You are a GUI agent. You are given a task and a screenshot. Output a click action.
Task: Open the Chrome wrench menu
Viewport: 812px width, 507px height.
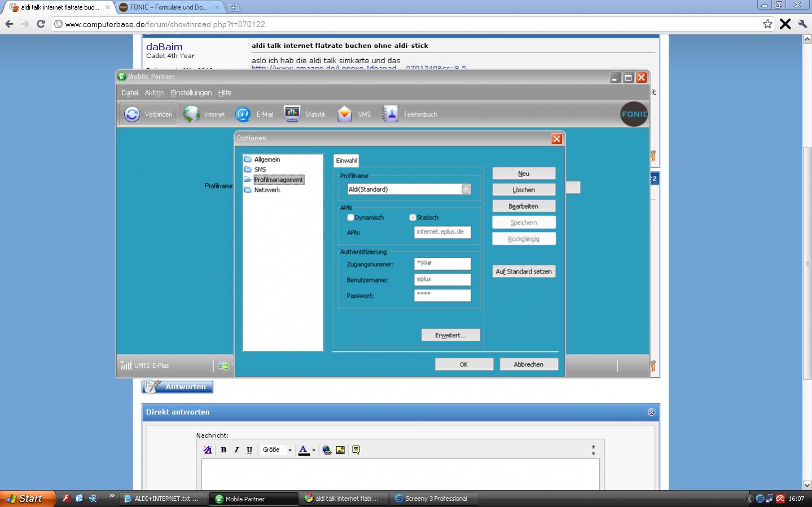point(802,24)
